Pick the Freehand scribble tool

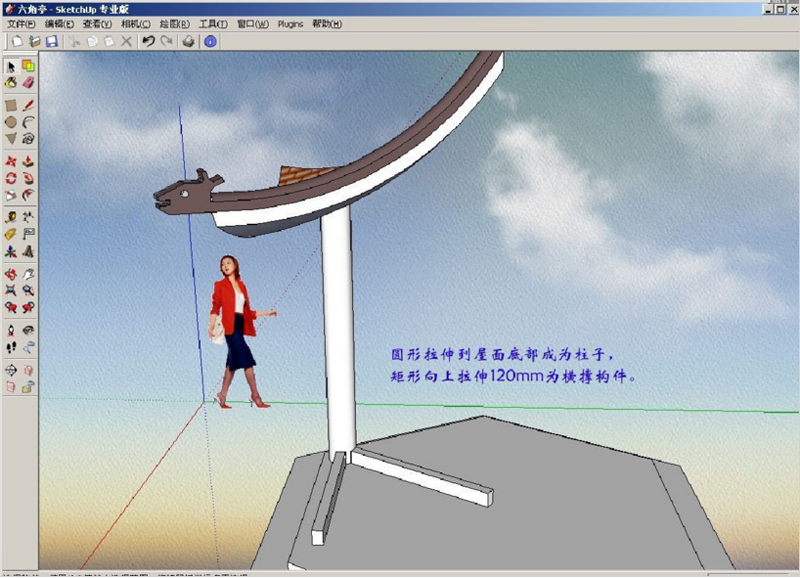pos(28,138)
